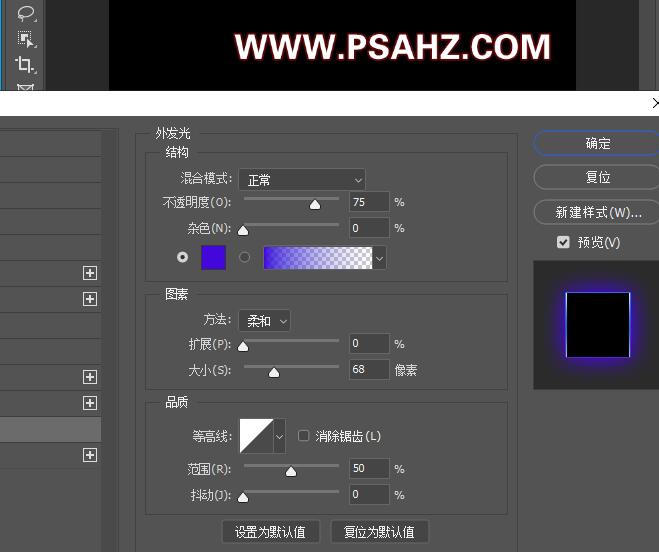This screenshot has width=659, height=552.
Task: Click the 结构 group label
Action: click(x=177, y=152)
